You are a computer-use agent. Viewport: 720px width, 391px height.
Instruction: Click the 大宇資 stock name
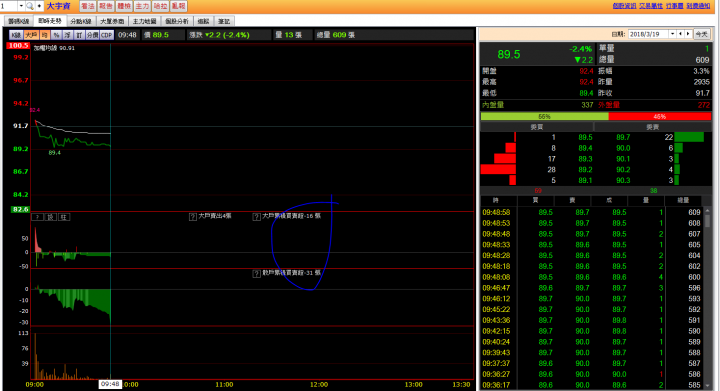click(58, 6)
